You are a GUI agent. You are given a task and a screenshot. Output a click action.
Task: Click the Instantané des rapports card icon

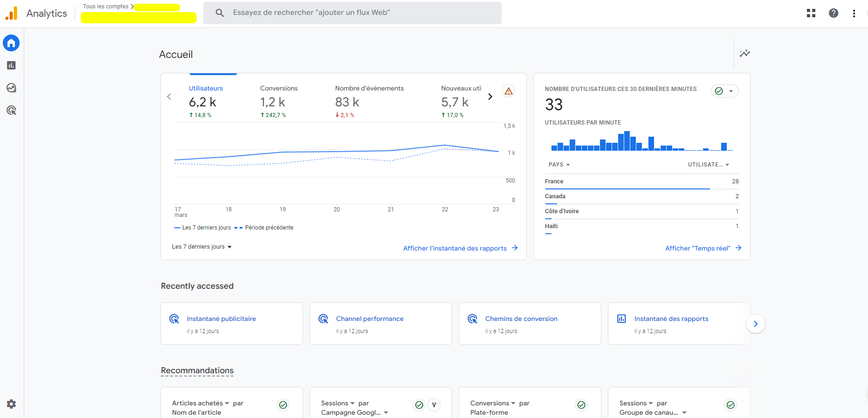tap(621, 319)
